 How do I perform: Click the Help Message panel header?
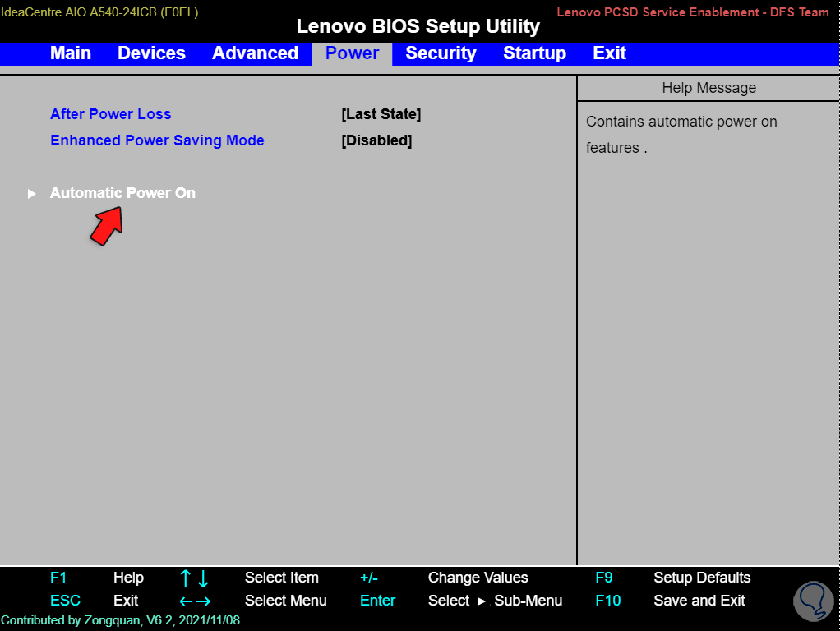click(708, 88)
